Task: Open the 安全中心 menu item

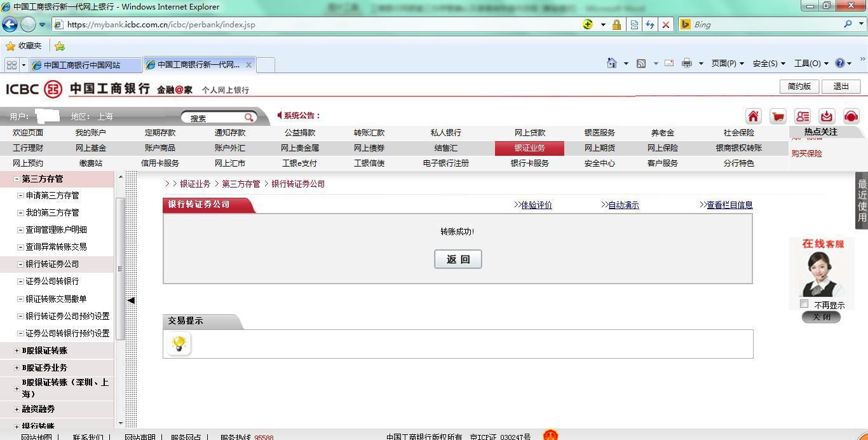Action: 599,163
